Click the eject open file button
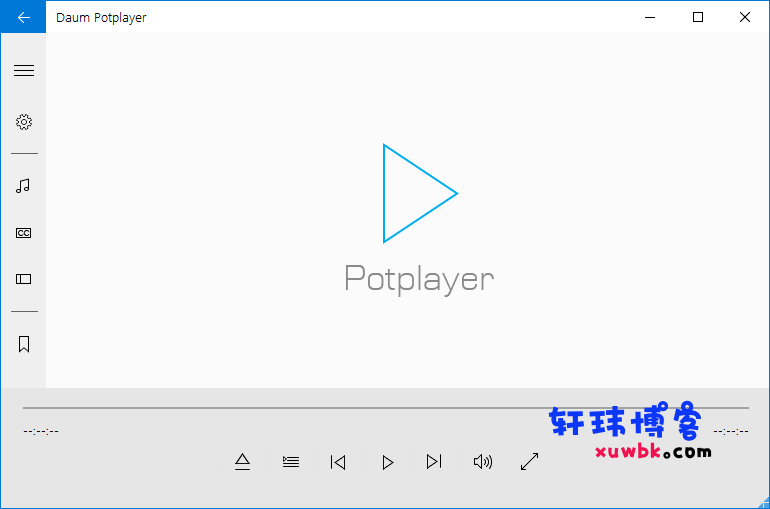This screenshot has height=509, width=770. coord(242,462)
